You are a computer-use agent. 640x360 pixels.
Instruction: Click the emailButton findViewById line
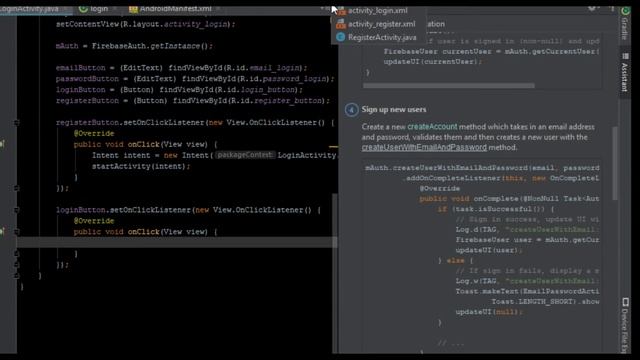(x=182, y=68)
